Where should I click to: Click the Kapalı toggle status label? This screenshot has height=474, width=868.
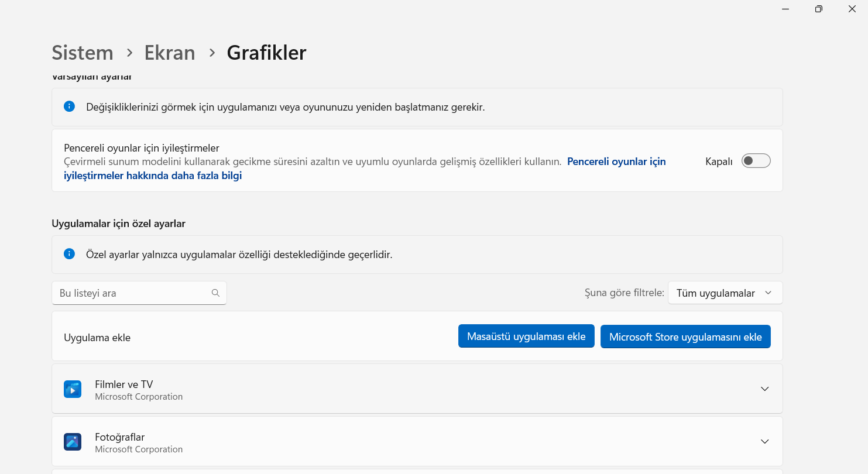719,162
